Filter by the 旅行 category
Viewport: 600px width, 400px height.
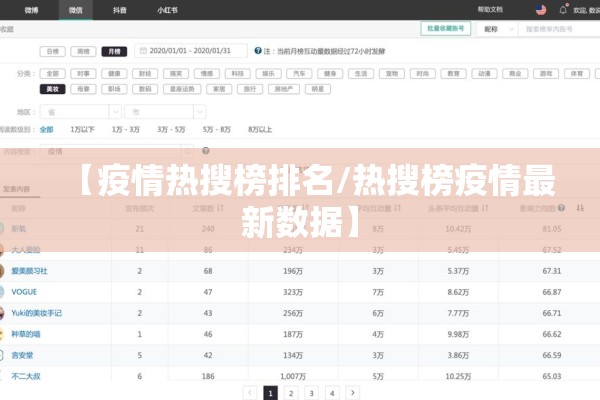tap(250, 89)
